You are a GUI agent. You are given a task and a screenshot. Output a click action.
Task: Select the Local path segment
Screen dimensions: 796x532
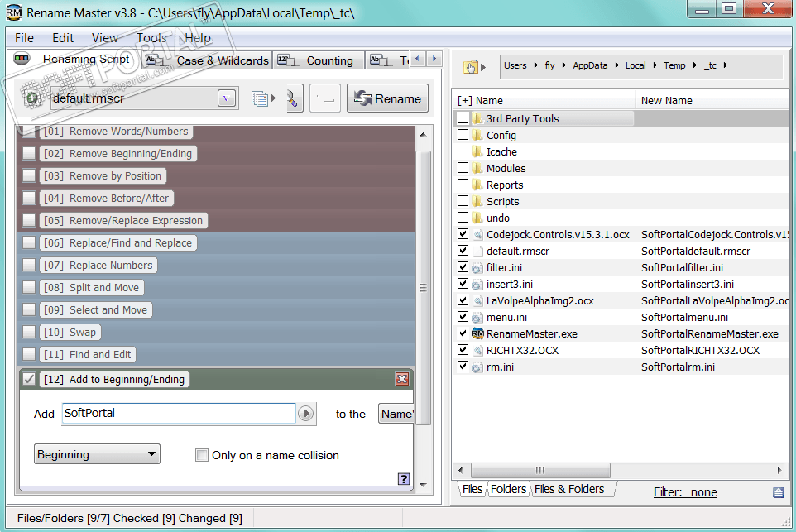[635, 65]
